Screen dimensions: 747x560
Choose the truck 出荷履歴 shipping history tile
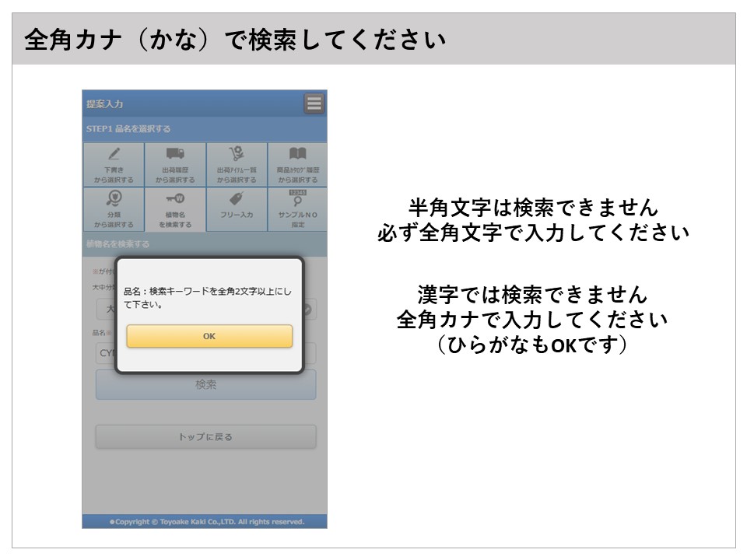[175, 164]
